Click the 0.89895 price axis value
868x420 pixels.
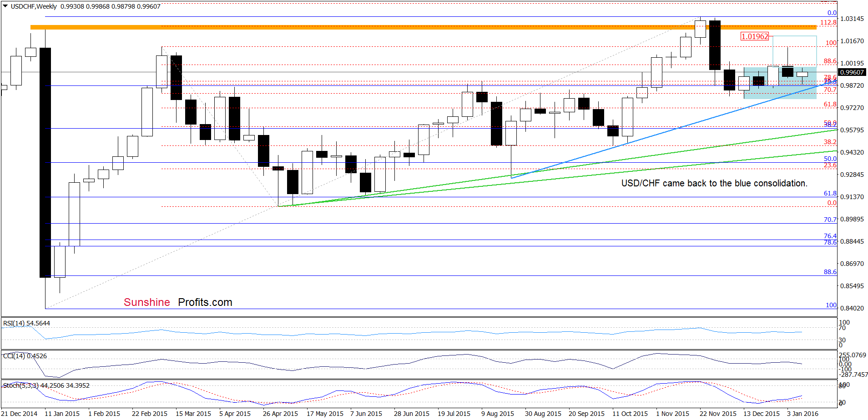(x=852, y=219)
